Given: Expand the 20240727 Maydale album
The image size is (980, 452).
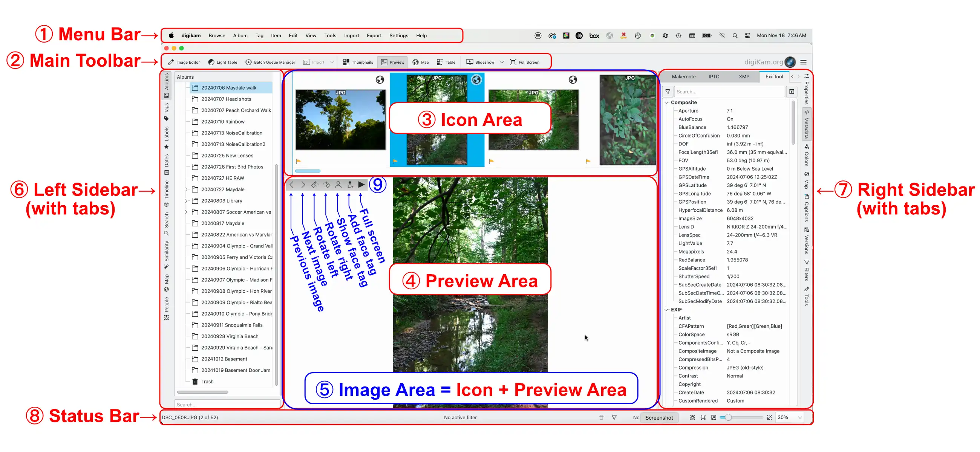Looking at the screenshot, I should pyautogui.click(x=186, y=189).
